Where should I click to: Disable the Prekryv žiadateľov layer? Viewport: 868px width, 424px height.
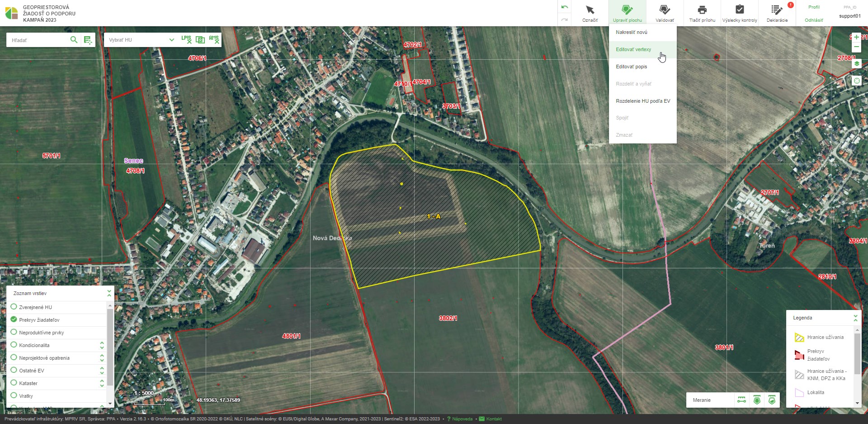pos(14,319)
